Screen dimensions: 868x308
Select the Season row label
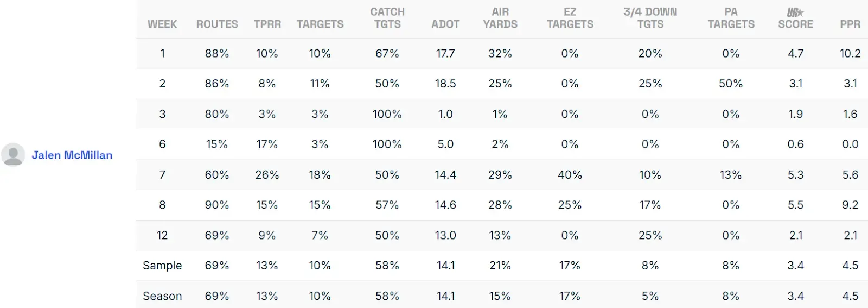click(162, 296)
